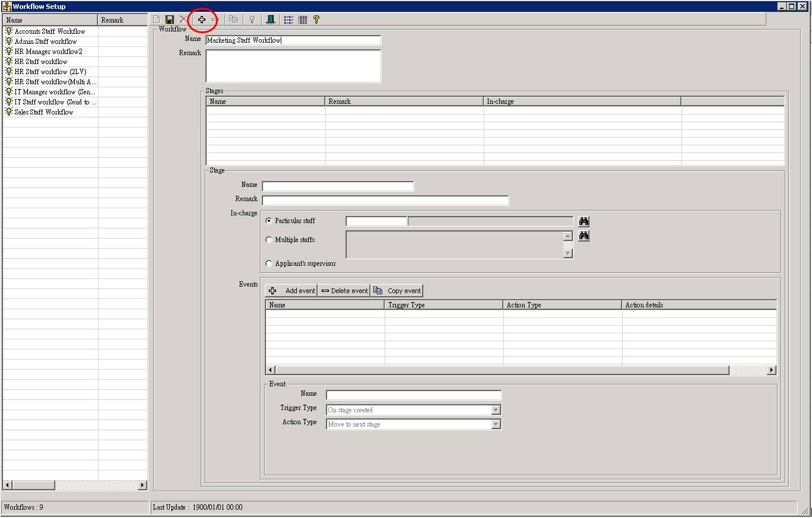Open the Action Type dropdown
This screenshot has height=518, width=812.
(496, 424)
